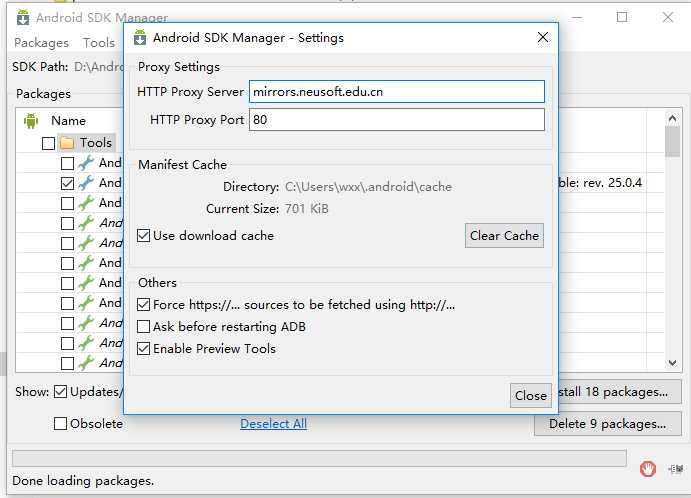The width and height of the screenshot is (691, 498).
Task: Click the Install 18 packages button
Action: [x=620, y=392]
